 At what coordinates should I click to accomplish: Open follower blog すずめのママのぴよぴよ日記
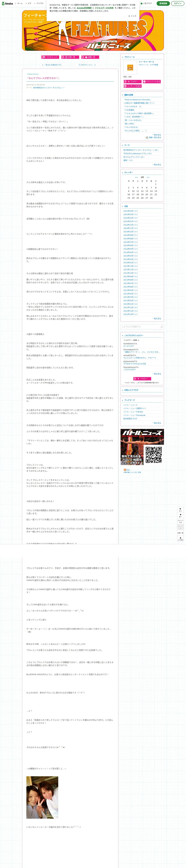135,364
